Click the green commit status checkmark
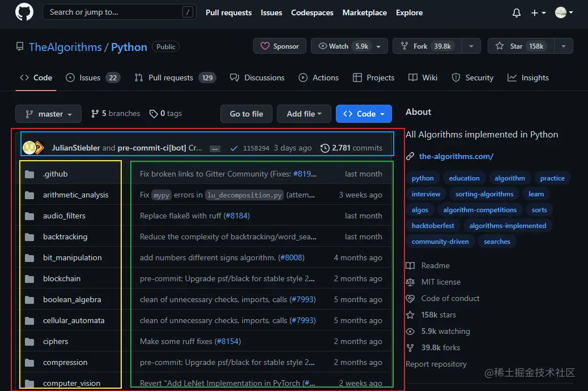This screenshot has width=588, height=391. coord(233,148)
